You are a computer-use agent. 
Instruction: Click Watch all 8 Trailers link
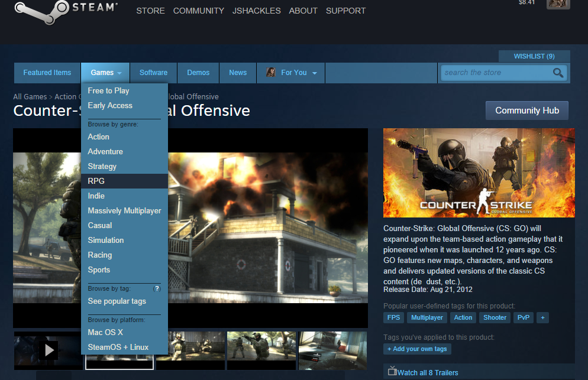[428, 373]
